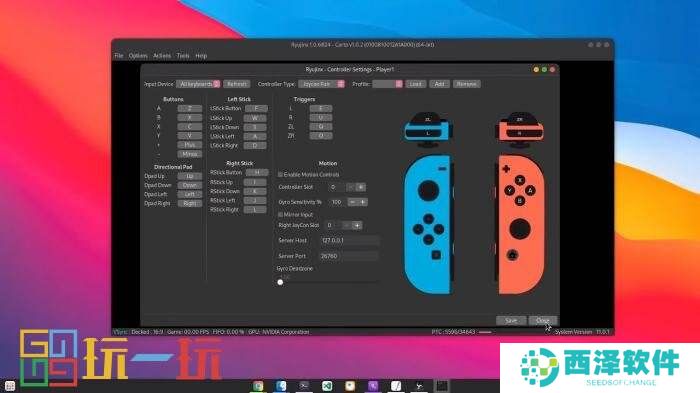Open the purple app icon in dock
This screenshot has width=700, height=393.
(373, 386)
